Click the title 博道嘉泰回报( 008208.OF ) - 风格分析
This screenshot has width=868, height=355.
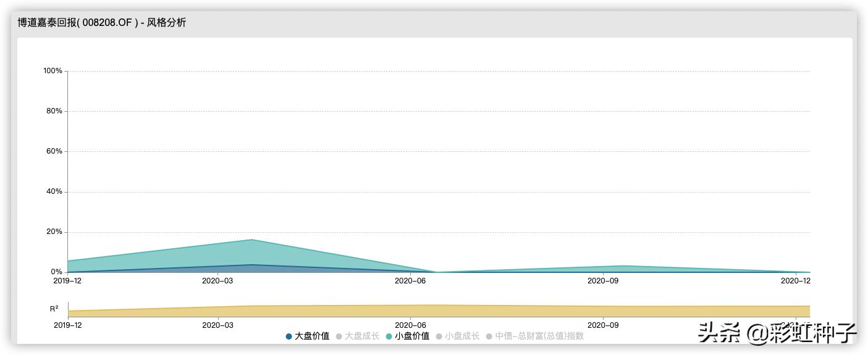102,23
